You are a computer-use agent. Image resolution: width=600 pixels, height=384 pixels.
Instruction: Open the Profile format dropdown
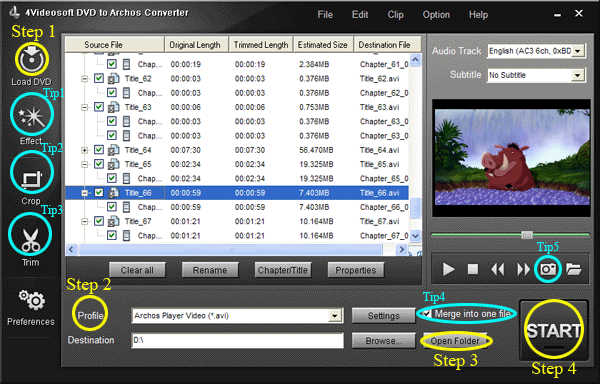[335, 316]
